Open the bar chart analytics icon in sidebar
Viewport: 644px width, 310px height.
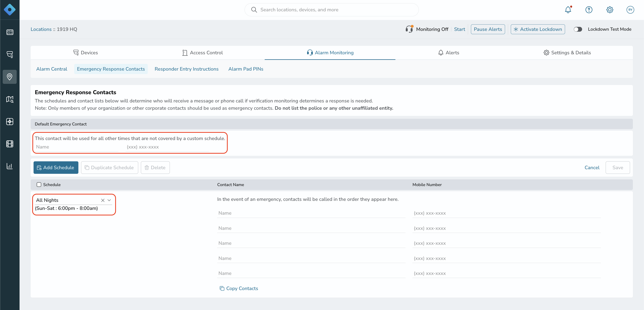tap(10, 166)
